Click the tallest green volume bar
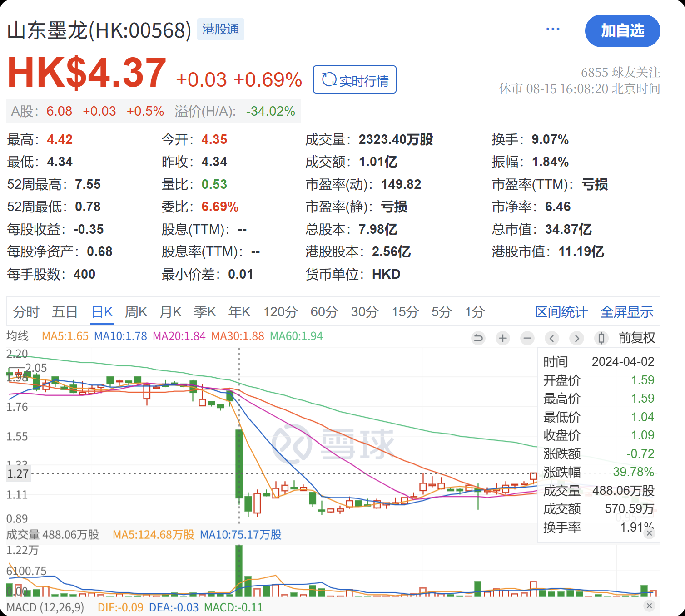Screen dimensions: 685x616 239,571
